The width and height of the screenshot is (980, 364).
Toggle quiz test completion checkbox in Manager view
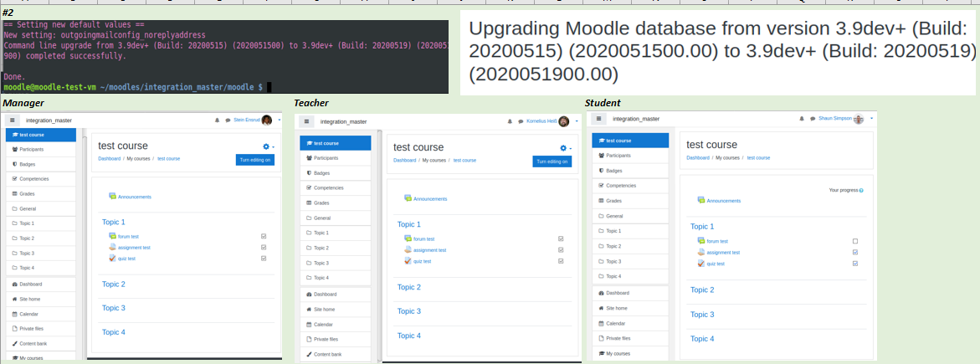(x=264, y=258)
